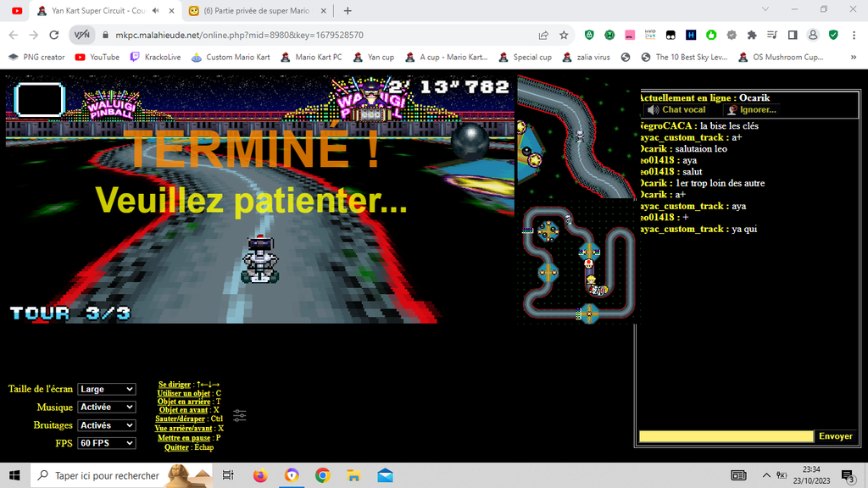Switch to the pinned YouTube tab

click(x=17, y=10)
